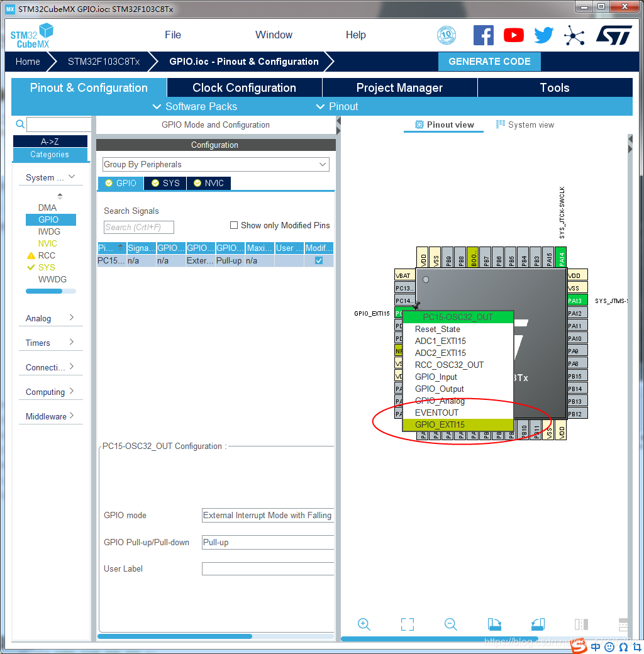Screen dimensions: 644x654
Task: Open the File menu
Action: click(x=173, y=35)
